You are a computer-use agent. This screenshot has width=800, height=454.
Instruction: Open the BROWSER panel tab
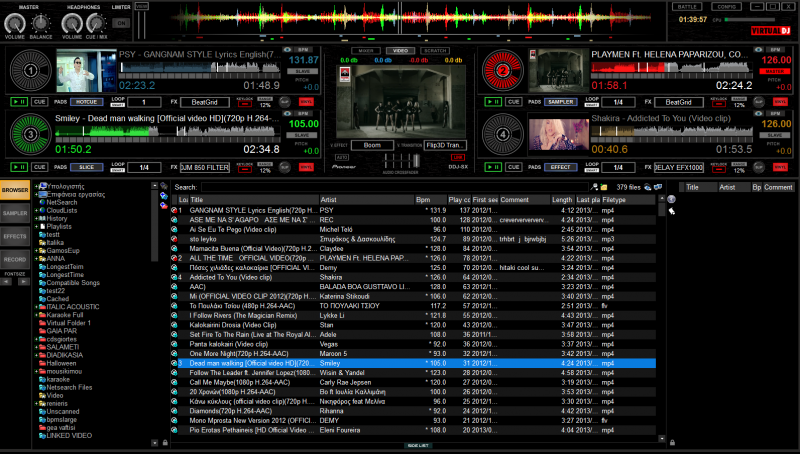(15, 190)
